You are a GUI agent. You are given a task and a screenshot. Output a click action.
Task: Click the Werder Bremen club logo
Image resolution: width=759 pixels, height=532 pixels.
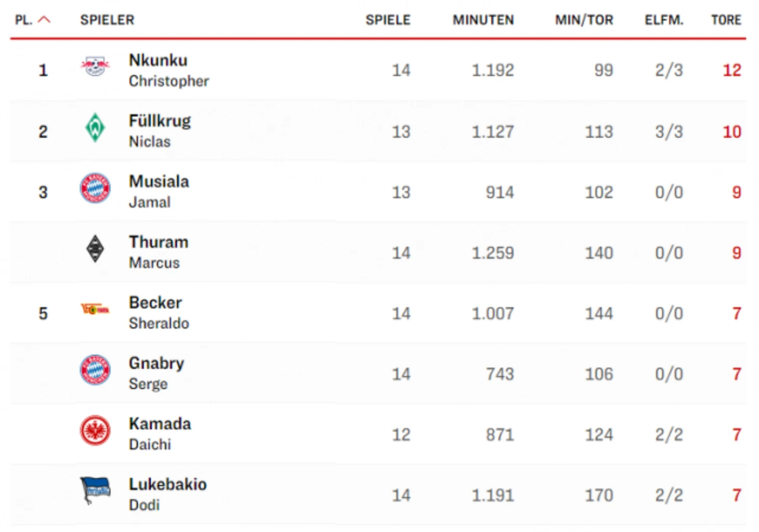click(x=95, y=127)
